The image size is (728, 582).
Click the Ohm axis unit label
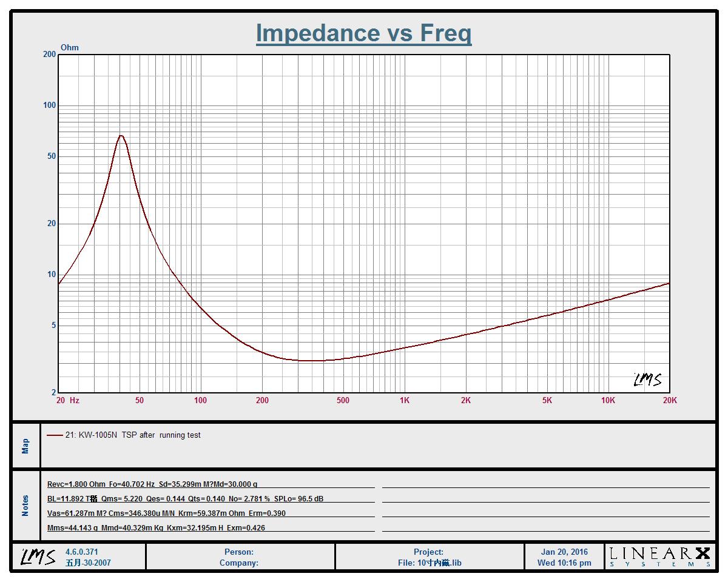70,48
